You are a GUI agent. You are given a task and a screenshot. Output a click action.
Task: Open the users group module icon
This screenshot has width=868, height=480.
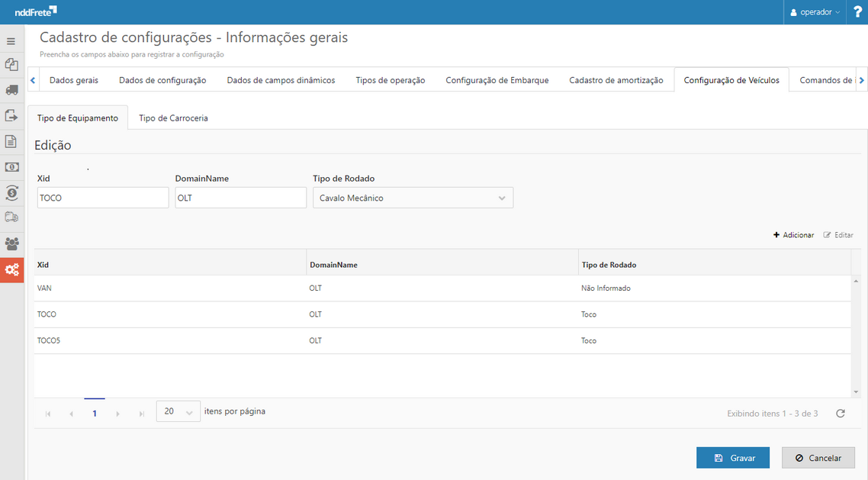pos(11,243)
